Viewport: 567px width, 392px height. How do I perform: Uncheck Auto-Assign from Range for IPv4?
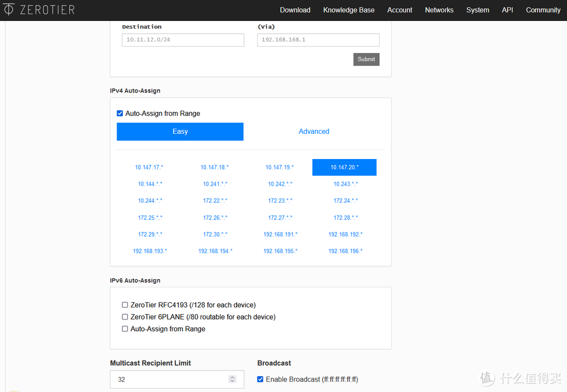[120, 113]
